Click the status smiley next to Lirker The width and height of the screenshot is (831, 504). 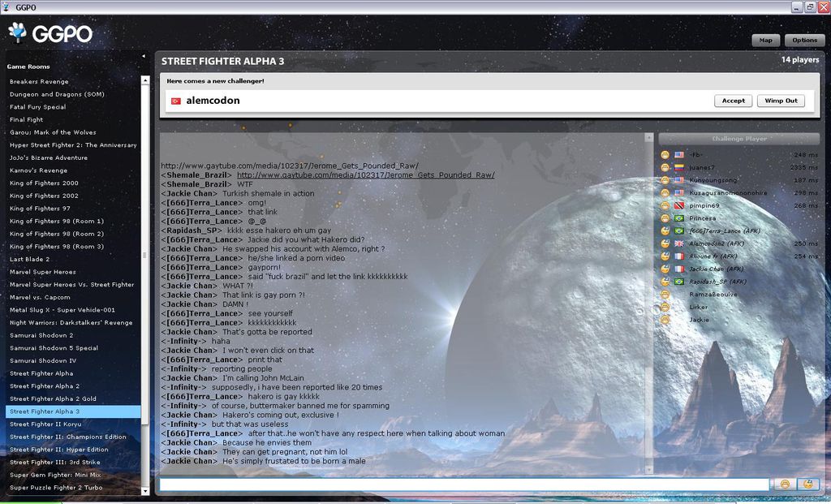[665, 308]
